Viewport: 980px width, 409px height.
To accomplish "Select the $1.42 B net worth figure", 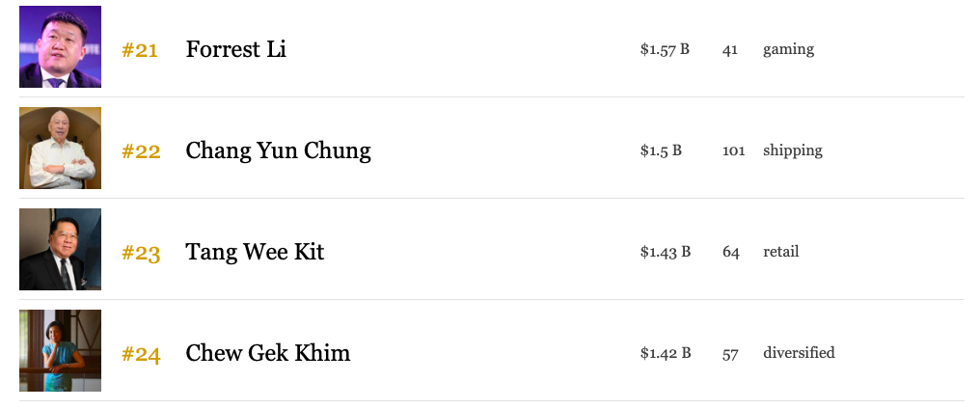I will 666,353.
